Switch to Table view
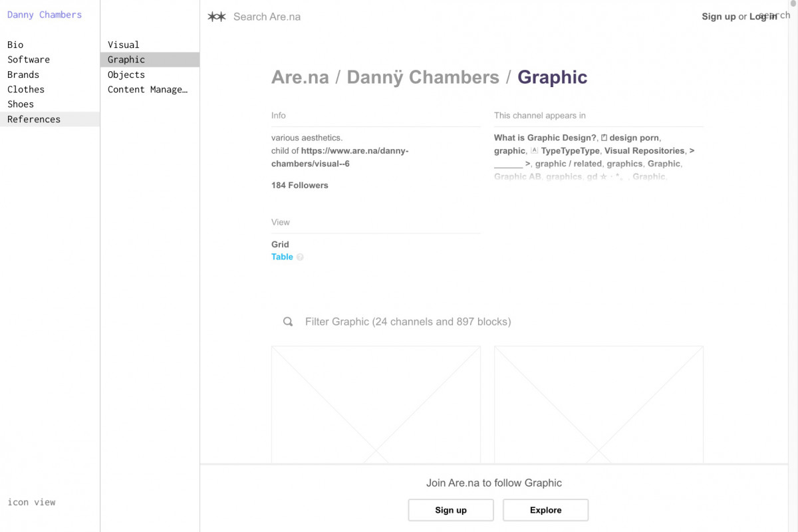This screenshot has height=532, width=798. tap(282, 257)
